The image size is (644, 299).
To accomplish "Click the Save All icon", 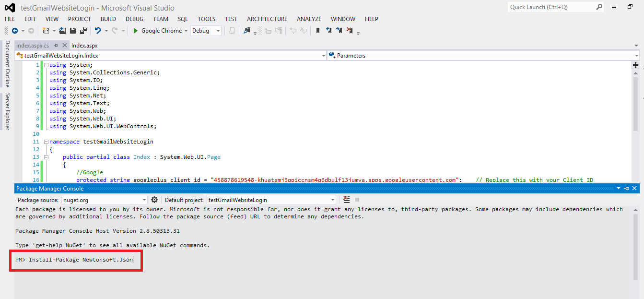I will click(83, 31).
